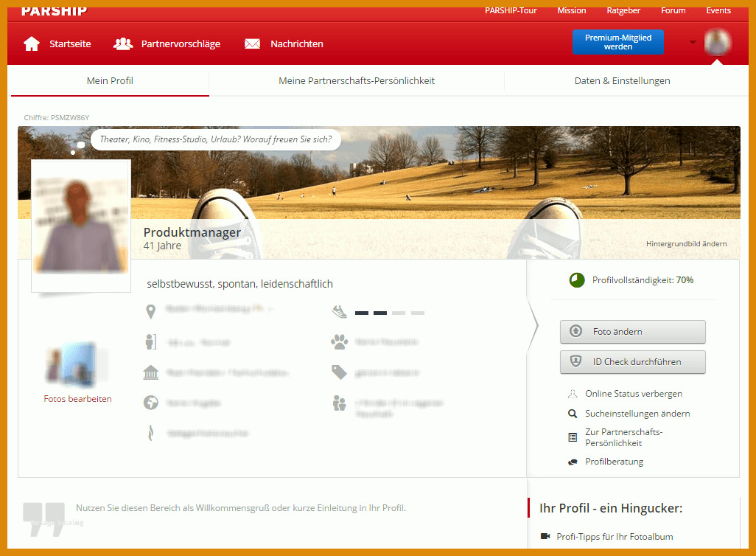This screenshot has width=756, height=556.
Task: Click the Startseite home icon
Action: (32, 44)
